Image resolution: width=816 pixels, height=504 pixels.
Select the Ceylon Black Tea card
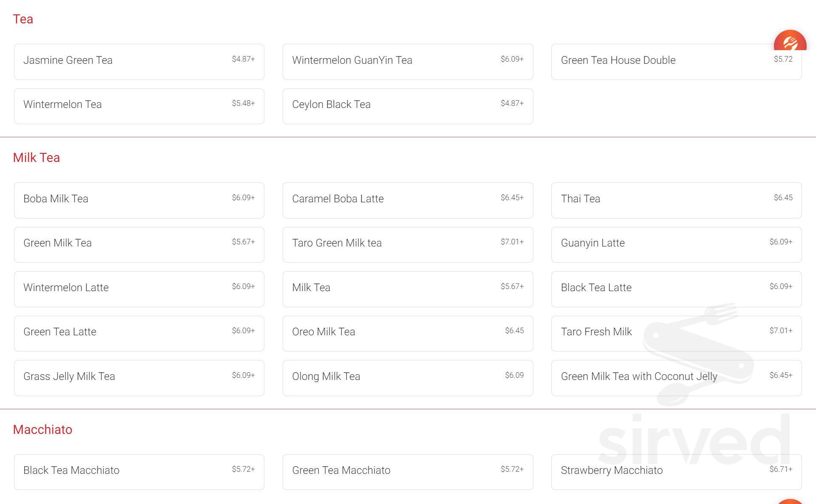click(408, 106)
